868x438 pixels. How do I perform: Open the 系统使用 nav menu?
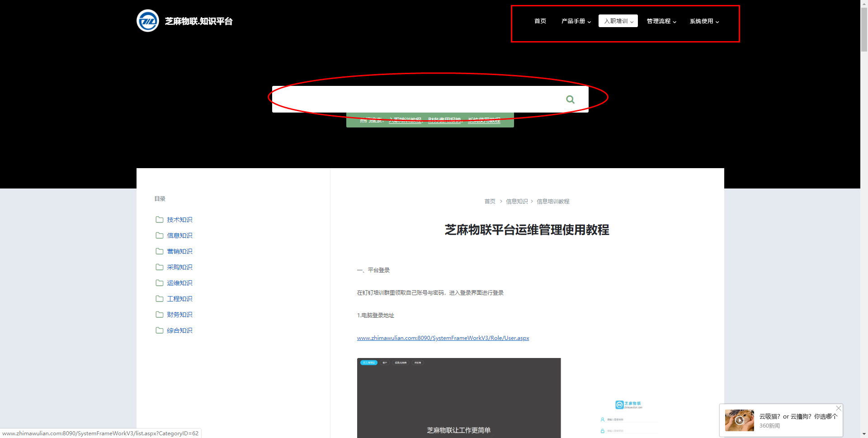click(704, 21)
